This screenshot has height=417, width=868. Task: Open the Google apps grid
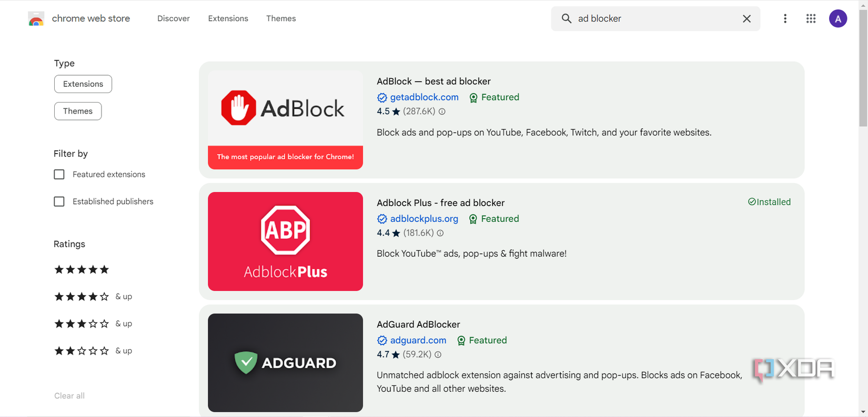[x=811, y=19]
